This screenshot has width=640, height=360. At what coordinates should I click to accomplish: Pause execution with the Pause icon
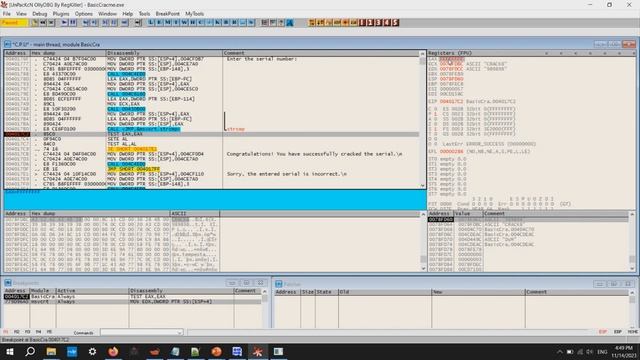(73, 22)
